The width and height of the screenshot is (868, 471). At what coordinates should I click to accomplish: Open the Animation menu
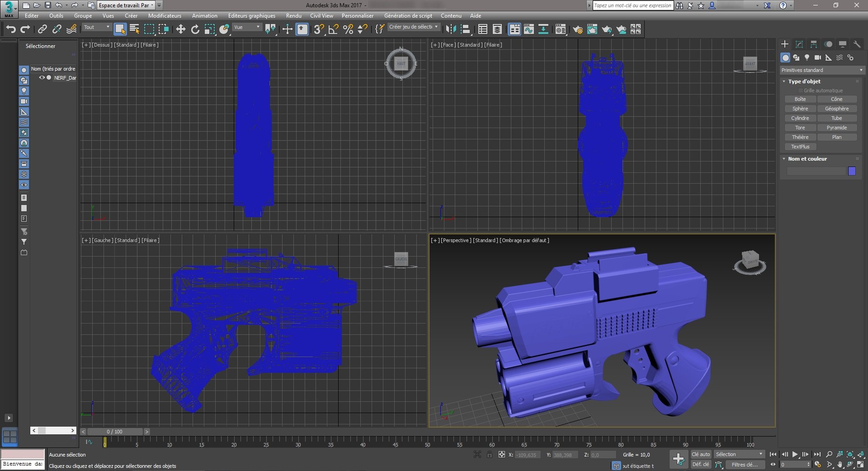coord(204,16)
